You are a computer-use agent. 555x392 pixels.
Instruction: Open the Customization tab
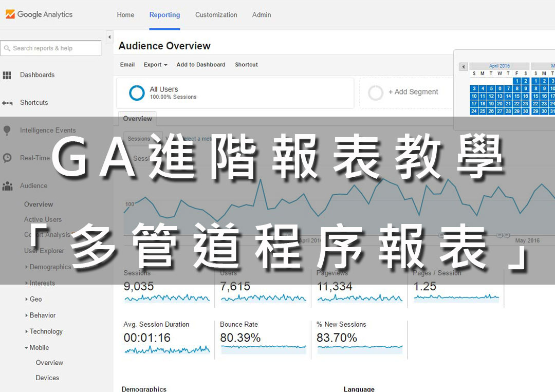tap(216, 15)
